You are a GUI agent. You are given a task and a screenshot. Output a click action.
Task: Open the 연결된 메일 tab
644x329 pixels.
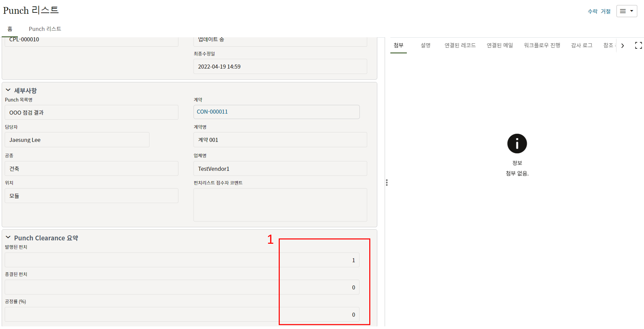[x=500, y=45]
